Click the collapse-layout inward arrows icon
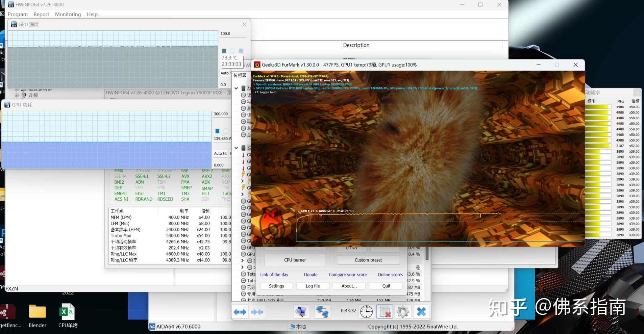Image resolution: width=644 pixels, height=334 pixels. pyautogui.click(x=257, y=312)
